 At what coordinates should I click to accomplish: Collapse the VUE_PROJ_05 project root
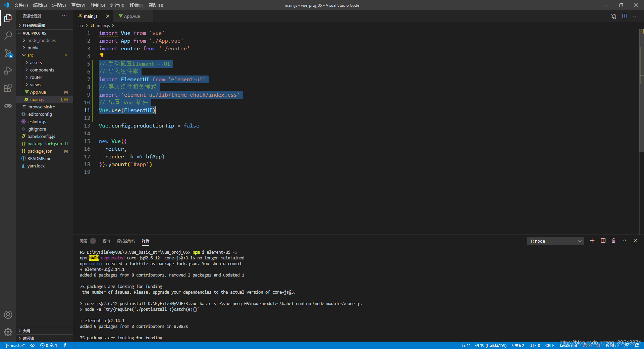tap(45, 33)
